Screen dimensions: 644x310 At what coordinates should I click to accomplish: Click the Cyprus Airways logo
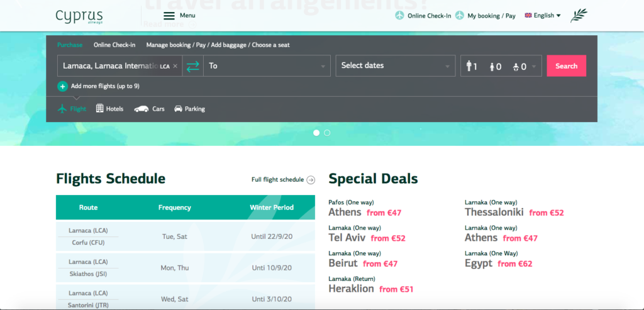tap(79, 16)
